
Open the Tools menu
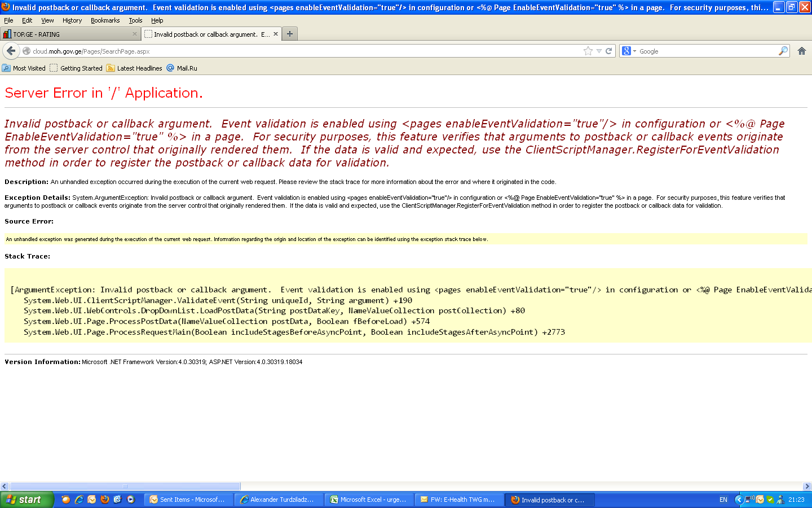click(x=135, y=20)
